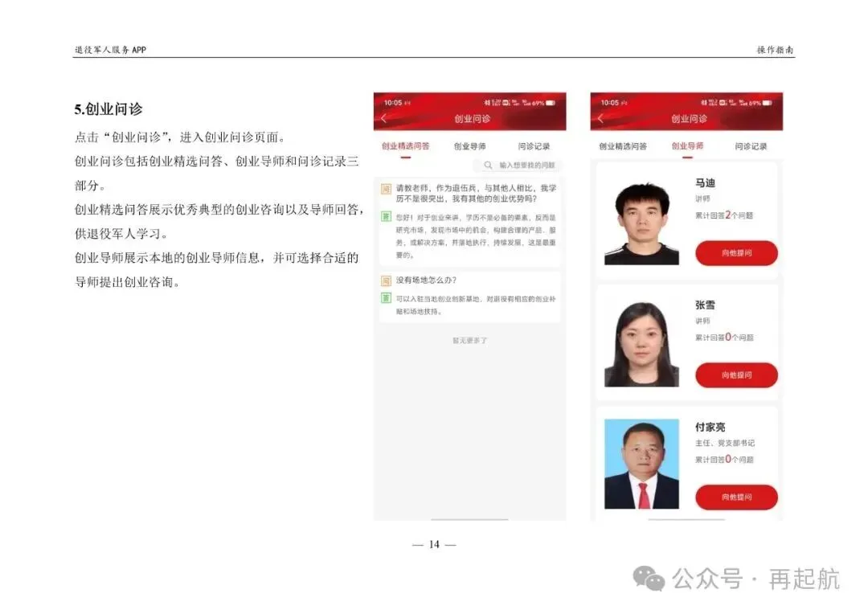Click 10:05 time in right phone
Image resolution: width=868 pixels, height=614 pixels.
610,103
